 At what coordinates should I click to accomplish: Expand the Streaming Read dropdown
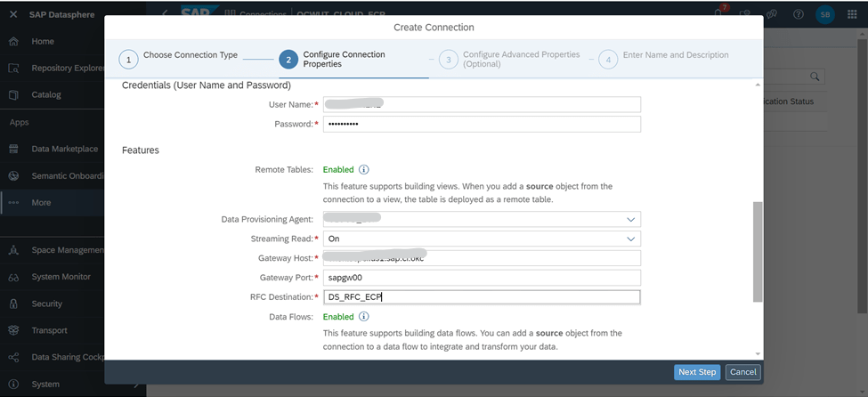click(630, 239)
